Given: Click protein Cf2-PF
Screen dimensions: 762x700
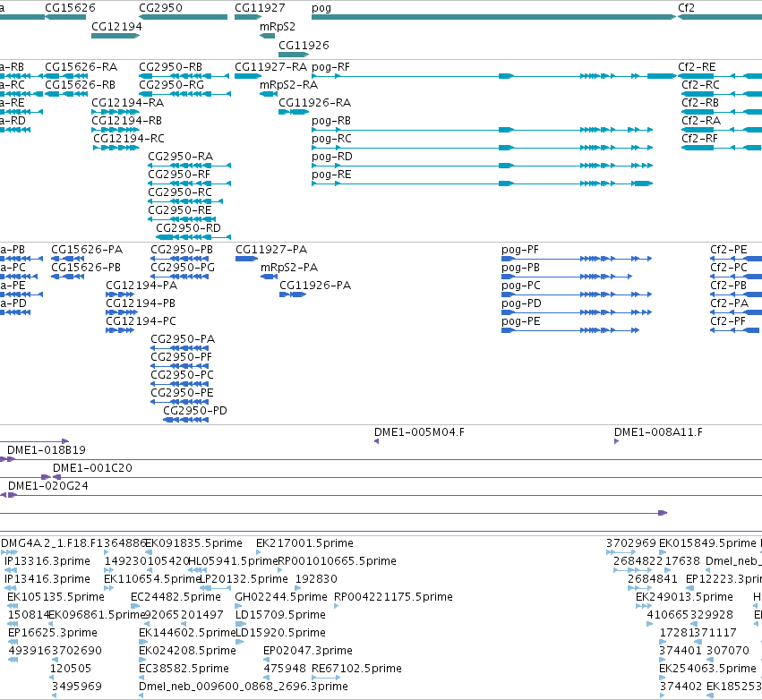Looking at the screenshot, I should 735,330.
